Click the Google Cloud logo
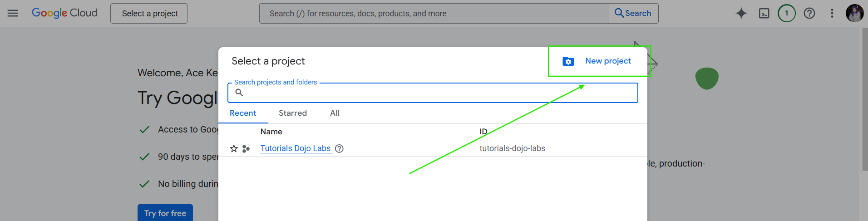 click(64, 13)
